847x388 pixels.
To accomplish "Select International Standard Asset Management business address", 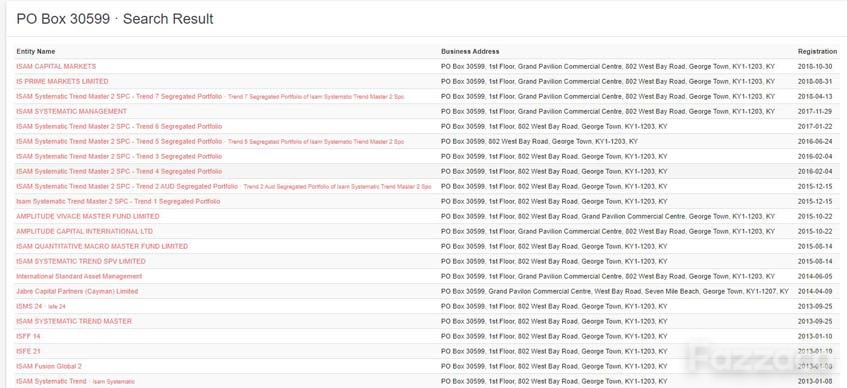I will (x=608, y=276).
